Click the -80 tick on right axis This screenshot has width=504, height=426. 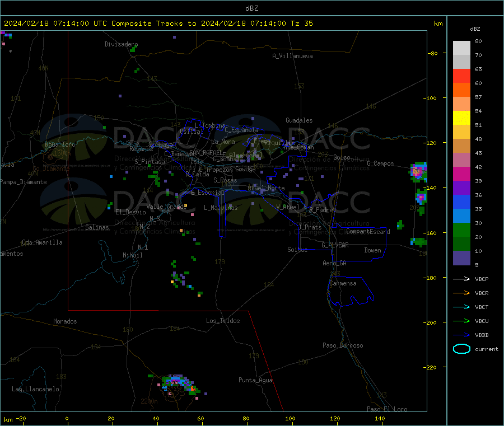432,53
